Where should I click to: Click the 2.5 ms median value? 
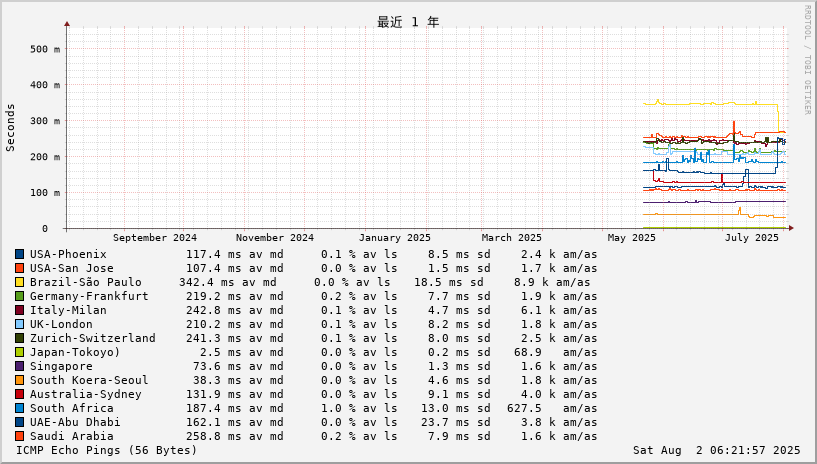pos(220,353)
